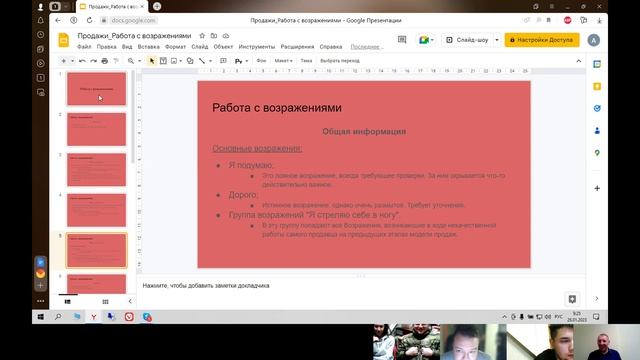Click the new slide plus button
Image resolution: width=640 pixels, height=360 pixels.
pos(63,61)
